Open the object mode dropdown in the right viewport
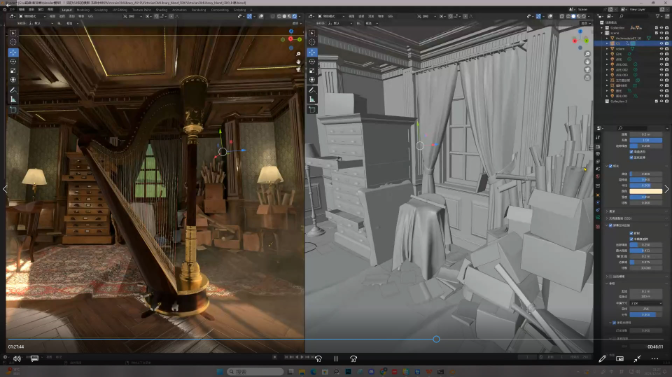This screenshot has width=672, height=377. coord(331,16)
